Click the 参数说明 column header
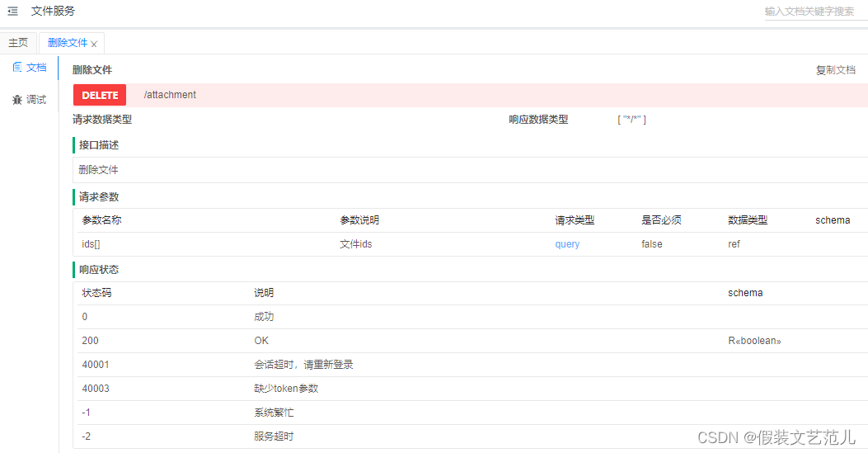 pyautogui.click(x=360, y=220)
